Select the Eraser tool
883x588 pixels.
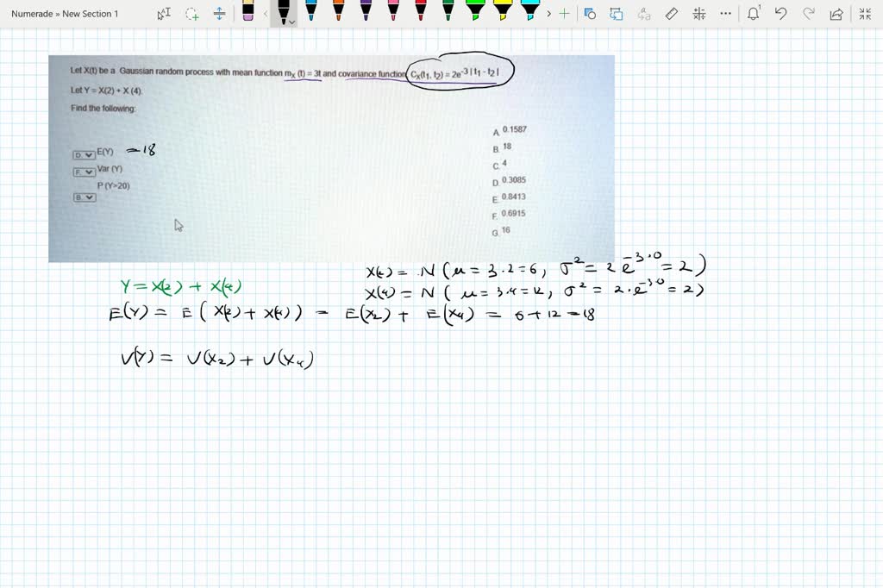tap(247, 15)
